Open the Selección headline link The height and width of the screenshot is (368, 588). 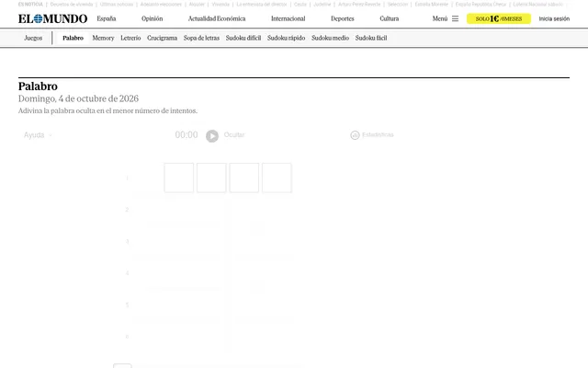pyautogui.click(x=398, y=4)
